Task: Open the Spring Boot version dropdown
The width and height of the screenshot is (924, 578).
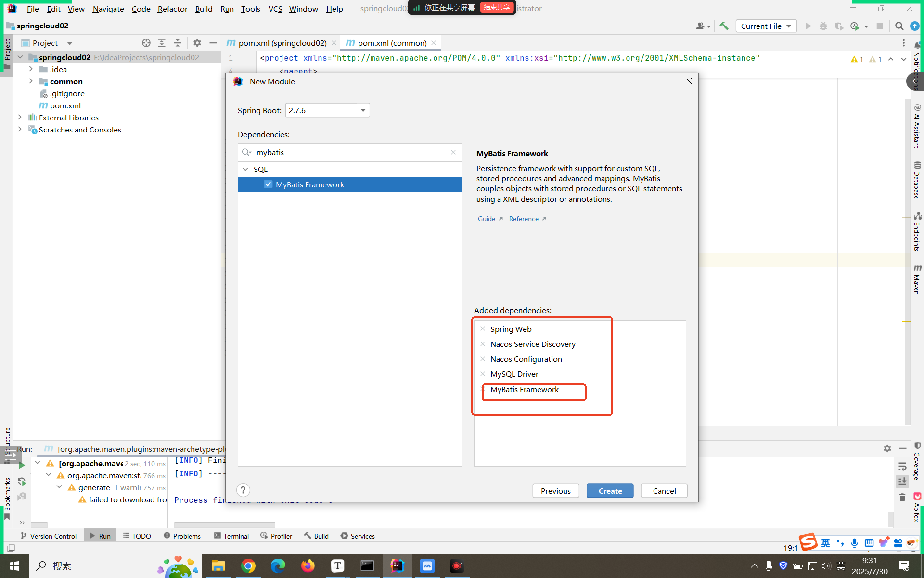Action: coord(327,110)
